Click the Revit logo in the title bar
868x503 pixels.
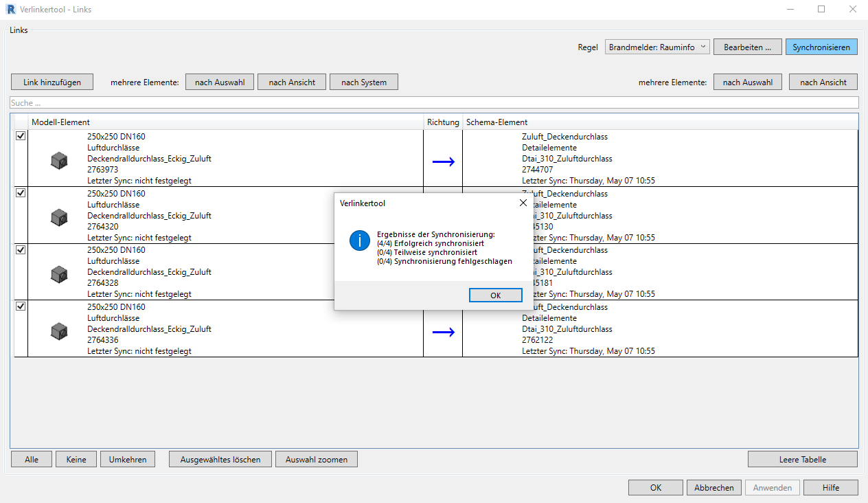[x=10, y=10]
